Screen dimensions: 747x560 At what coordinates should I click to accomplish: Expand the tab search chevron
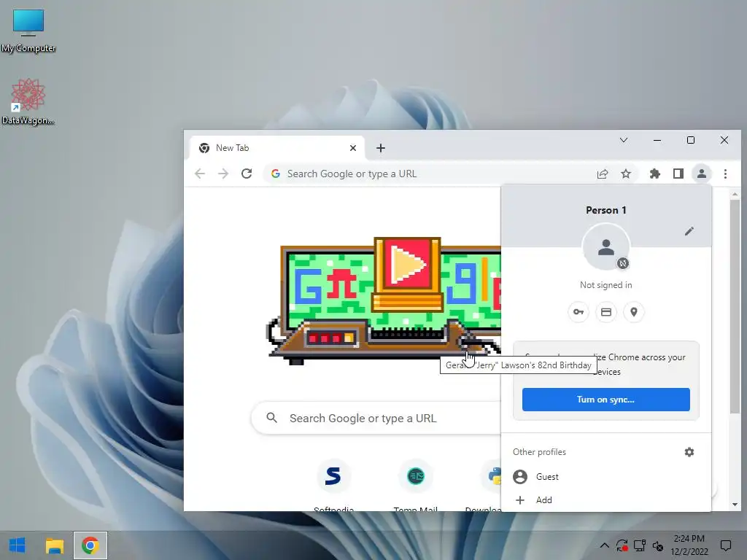(624, 140)
